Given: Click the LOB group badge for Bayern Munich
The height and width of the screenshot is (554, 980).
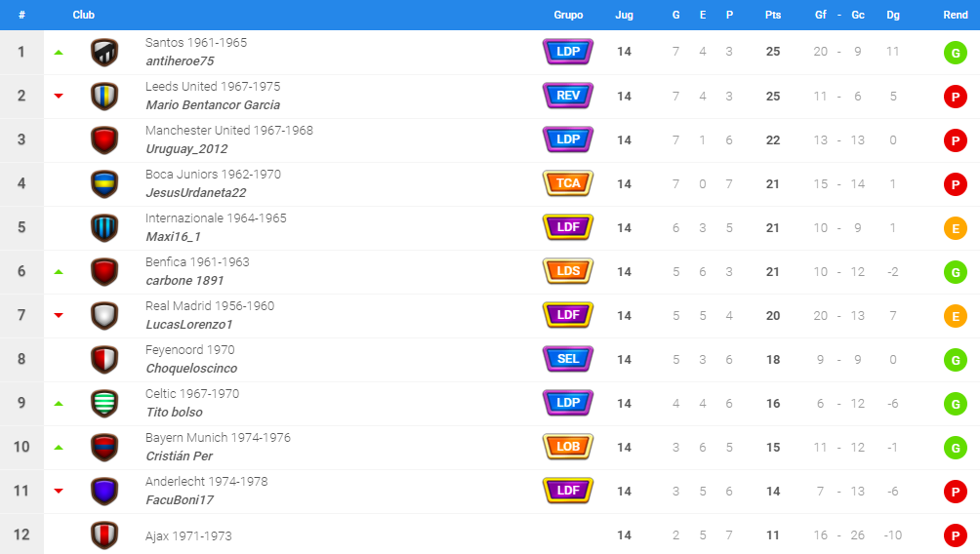Looking at the screenshot, I should pos(568,447).
